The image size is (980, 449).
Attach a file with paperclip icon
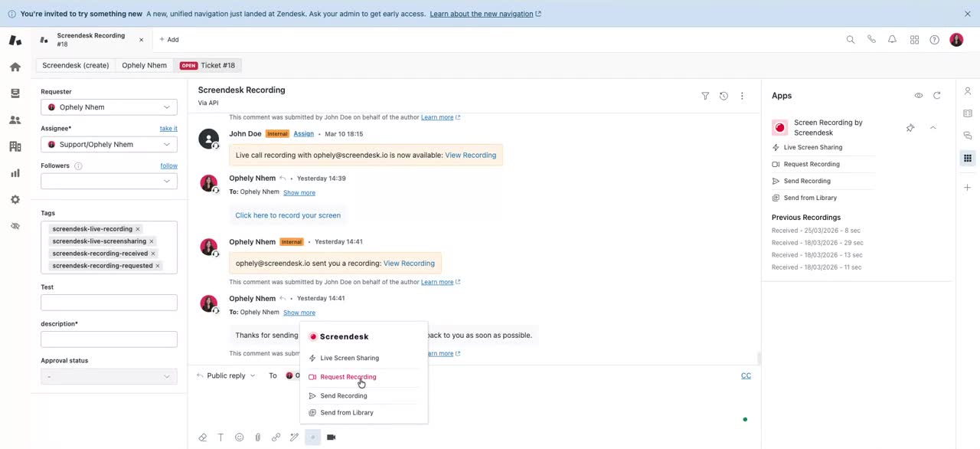(x=257, y=438)
